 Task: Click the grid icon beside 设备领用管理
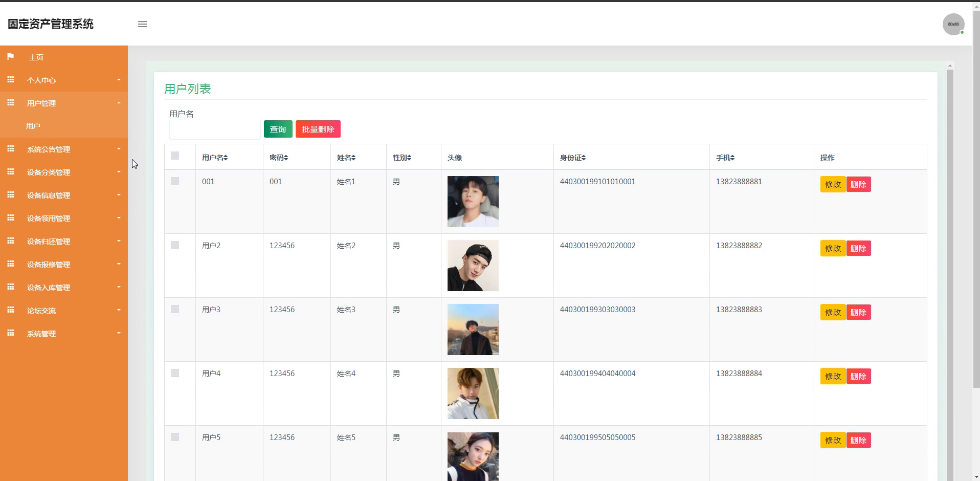coord(10,218)
